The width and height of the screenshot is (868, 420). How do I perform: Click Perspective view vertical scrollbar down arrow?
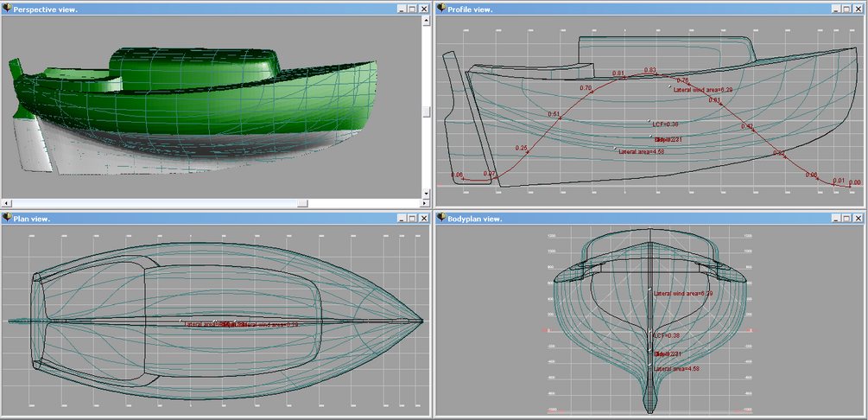pos(426,194)
